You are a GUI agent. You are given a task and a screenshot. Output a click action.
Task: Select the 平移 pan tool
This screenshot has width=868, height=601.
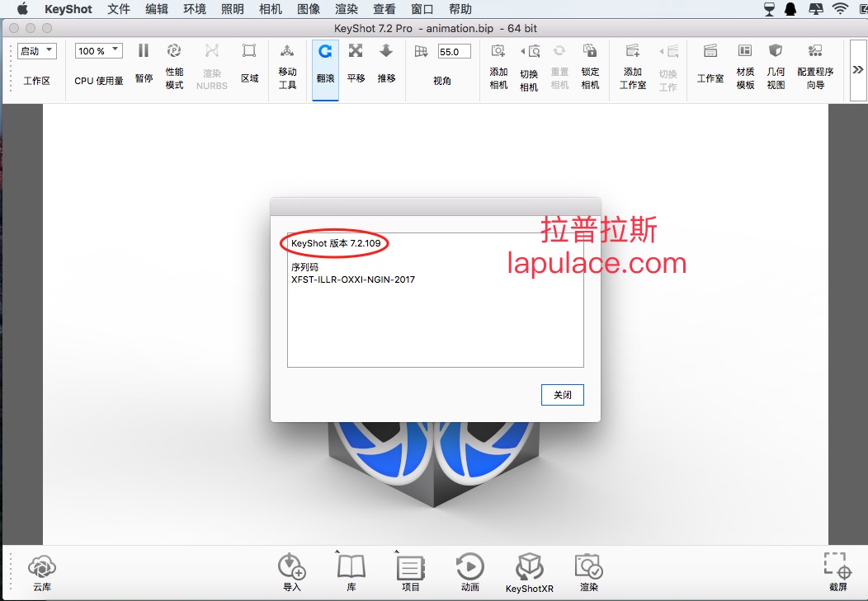point(356,63)
